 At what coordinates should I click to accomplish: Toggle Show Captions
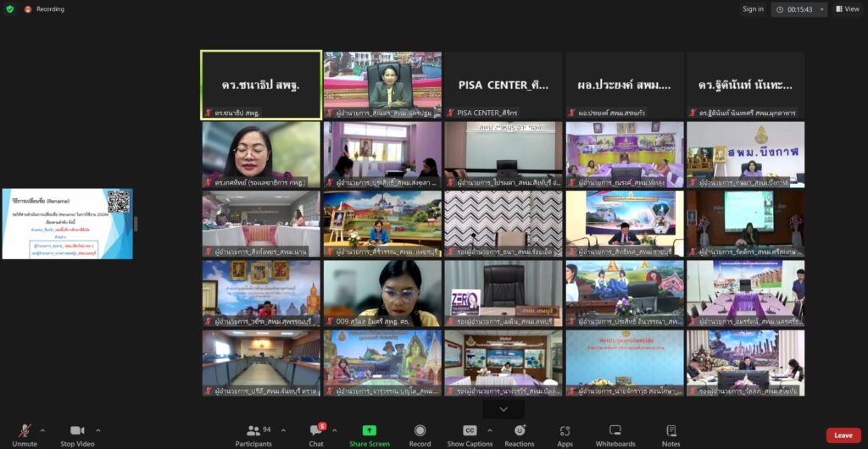pos(470,431)
